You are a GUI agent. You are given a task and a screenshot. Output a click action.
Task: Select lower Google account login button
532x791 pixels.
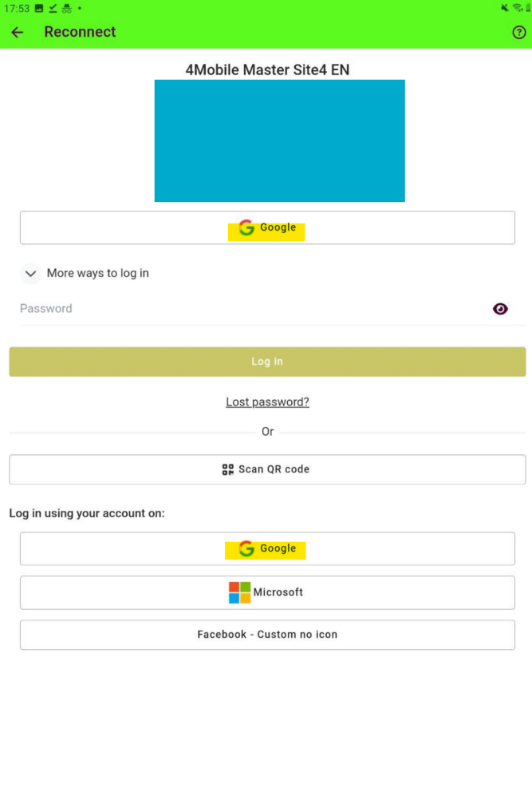click(x=267, y=549)
